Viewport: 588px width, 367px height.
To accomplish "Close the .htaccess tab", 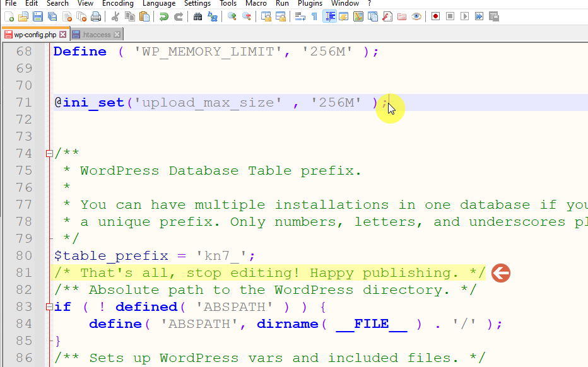I will point(117,35).
